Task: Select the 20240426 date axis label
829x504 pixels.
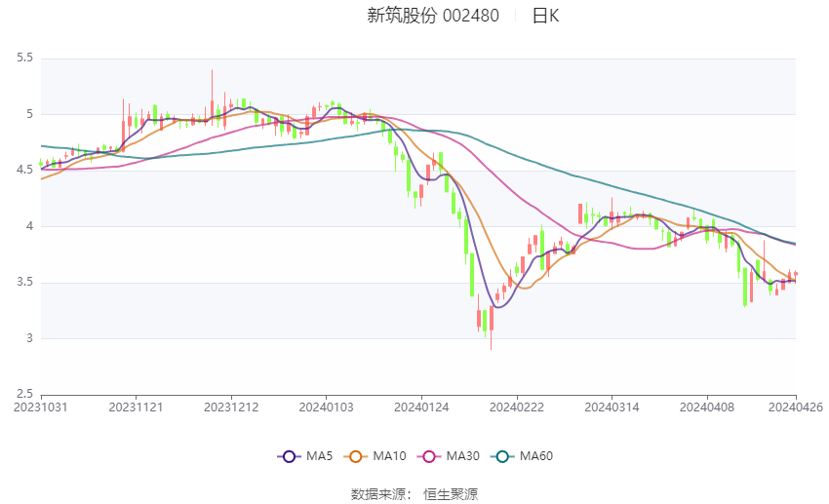Action: click(x=796, y=407)
